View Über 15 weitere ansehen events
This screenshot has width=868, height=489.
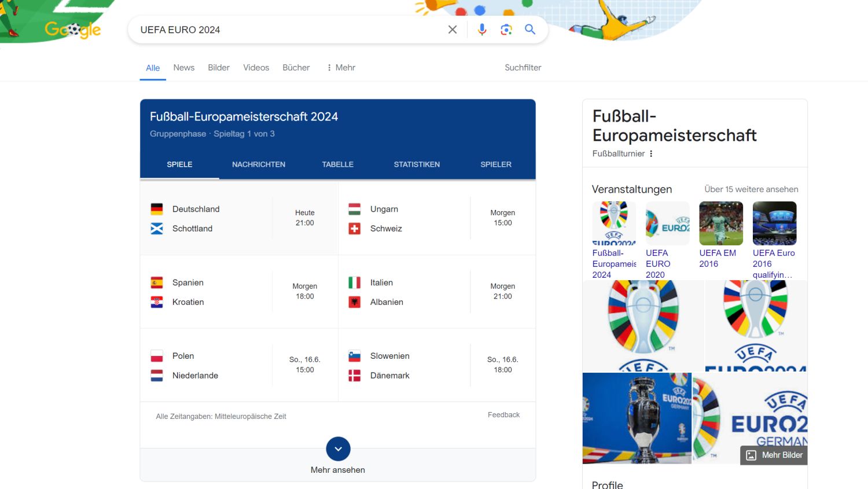pos(751,189)
